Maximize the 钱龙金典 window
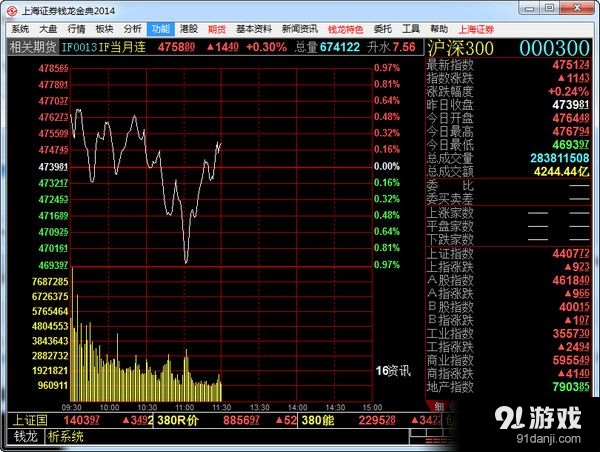This screenshot has width=600, height=452. [x=549, y=8]
